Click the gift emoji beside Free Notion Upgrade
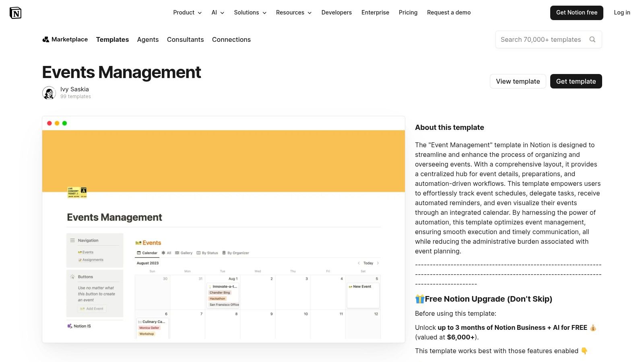Image resolution: width=644 pixels, height=362 pixels. [x=420, y=299]
